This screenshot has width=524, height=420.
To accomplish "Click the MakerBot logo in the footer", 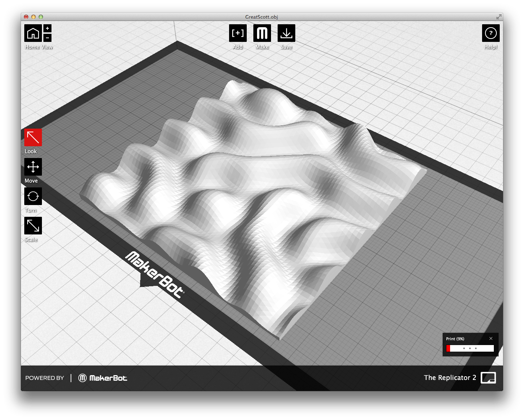I will point(103,377).
